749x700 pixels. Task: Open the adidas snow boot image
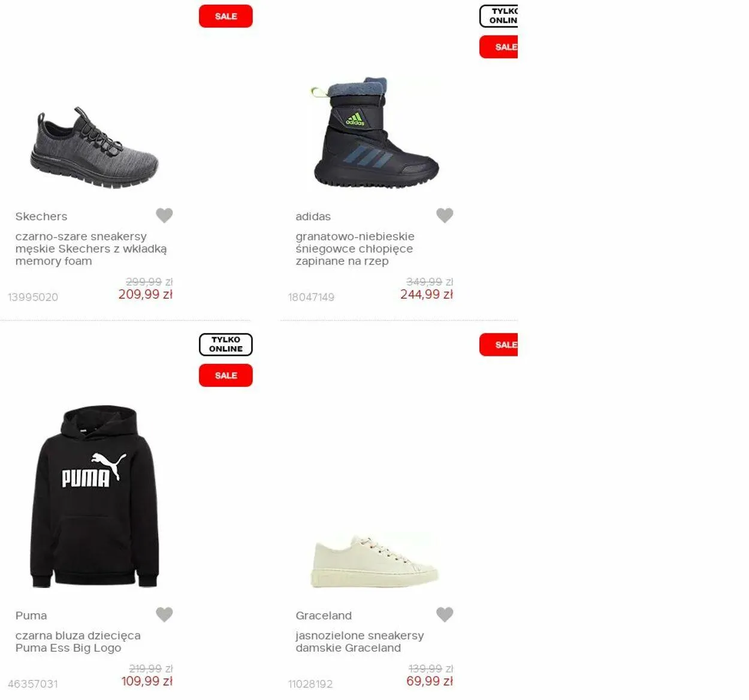[x=376, y=132]
